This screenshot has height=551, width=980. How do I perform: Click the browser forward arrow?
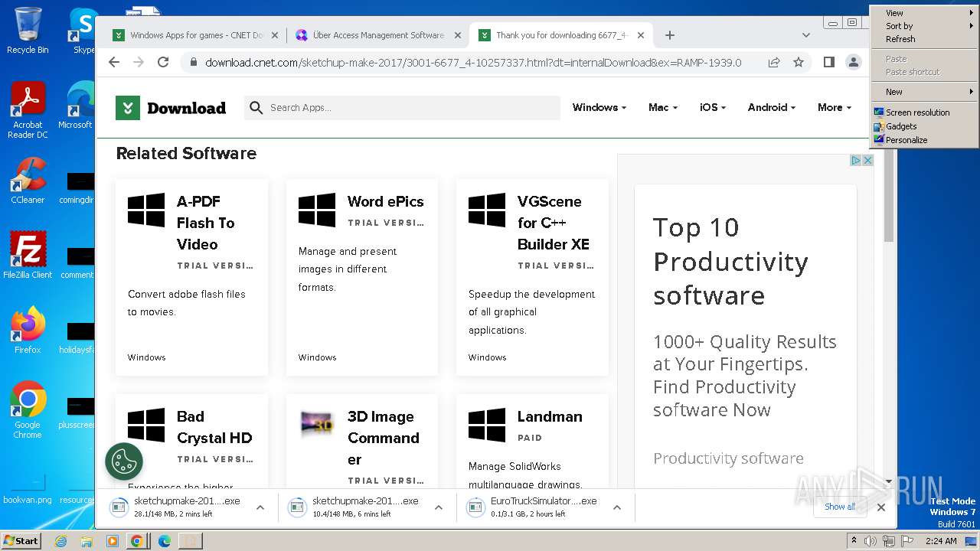pos(139,62)
